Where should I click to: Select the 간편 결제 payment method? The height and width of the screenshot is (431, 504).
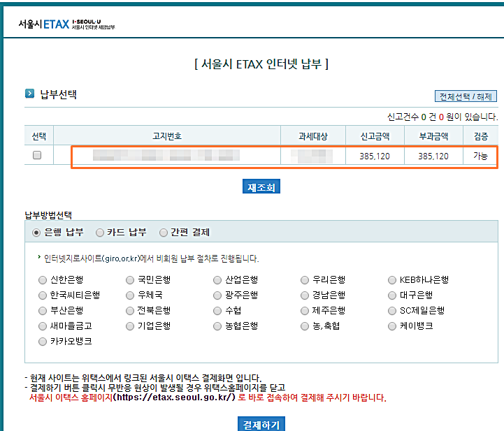point(164,232)
